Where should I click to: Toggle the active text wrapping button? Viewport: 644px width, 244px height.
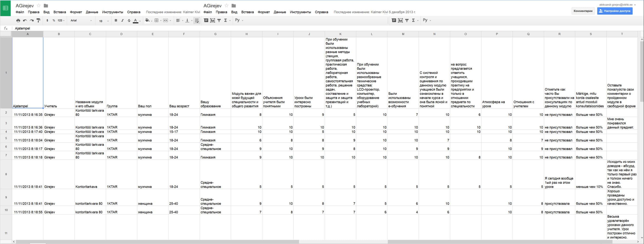pos(197,20)
